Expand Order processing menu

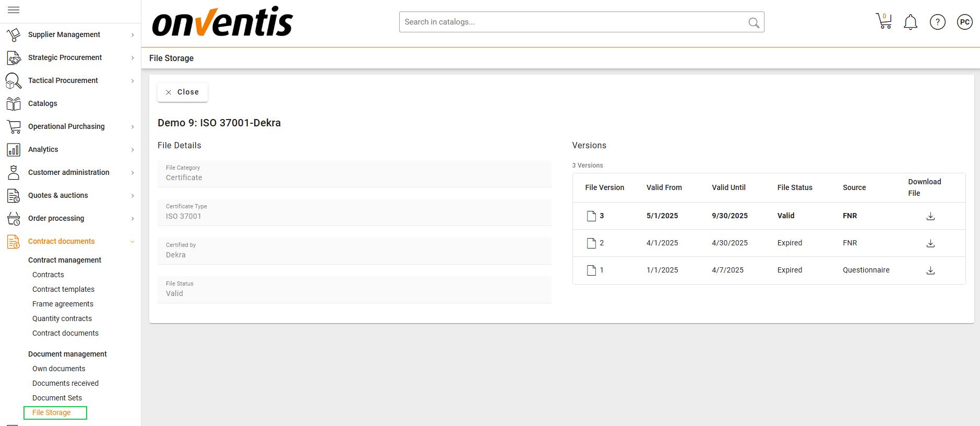pos(70,218)
